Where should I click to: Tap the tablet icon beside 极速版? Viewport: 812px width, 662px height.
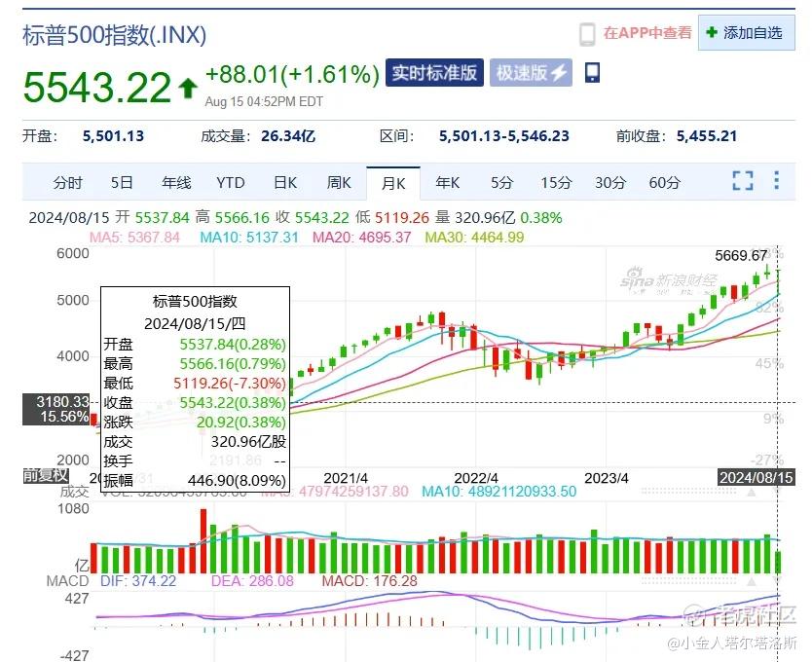(592, 72)
